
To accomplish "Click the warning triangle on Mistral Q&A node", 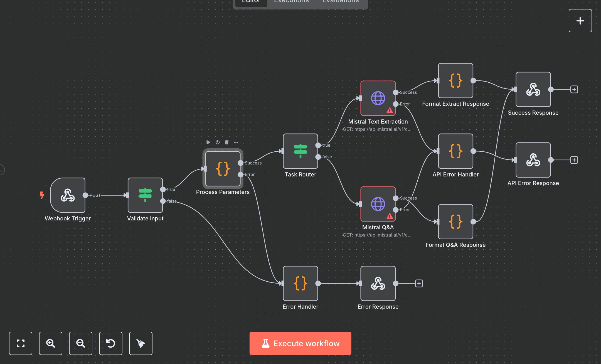I will tap(389, 216).
